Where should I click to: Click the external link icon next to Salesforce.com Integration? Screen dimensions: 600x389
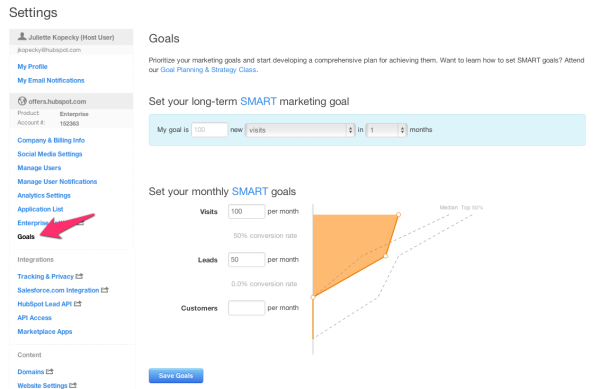point(104,290)
